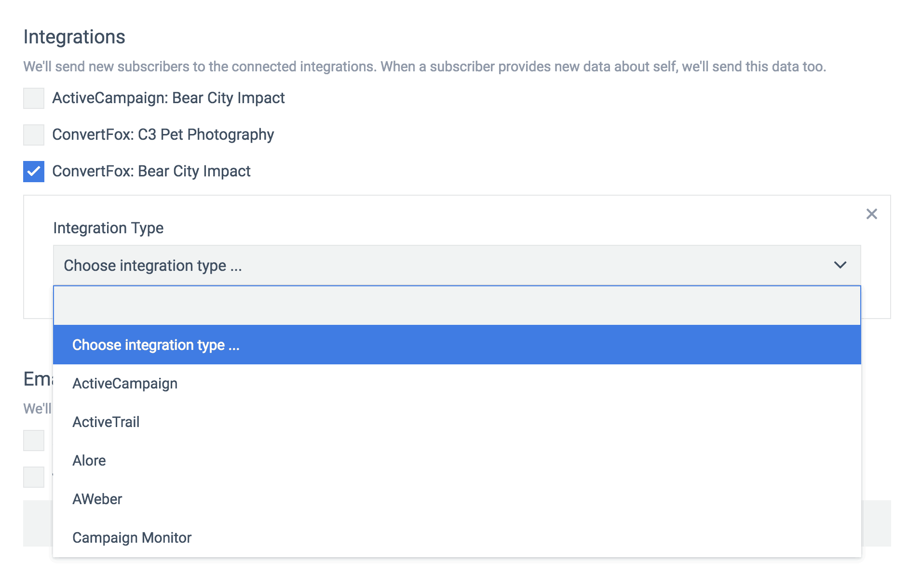Viewport: 921px width, 588px height.
Task: Uncheck ConvertFox: Bear City Impact checkbox
Action: point(34,172)
